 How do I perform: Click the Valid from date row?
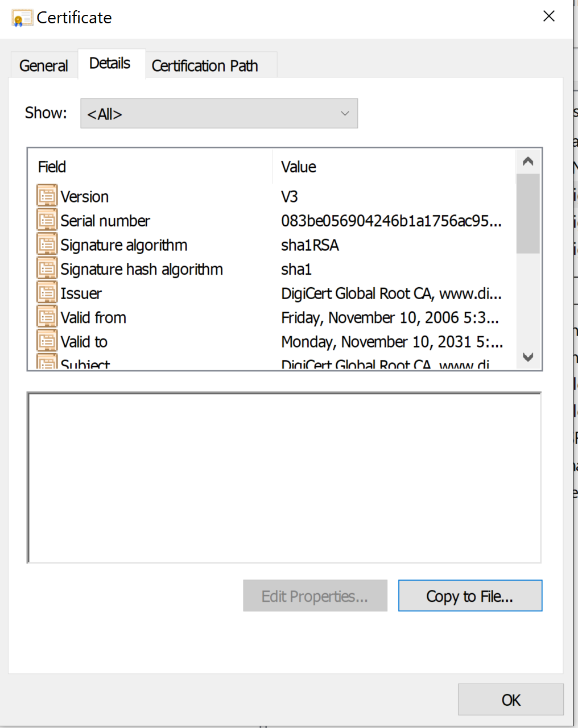pos(391,317)
